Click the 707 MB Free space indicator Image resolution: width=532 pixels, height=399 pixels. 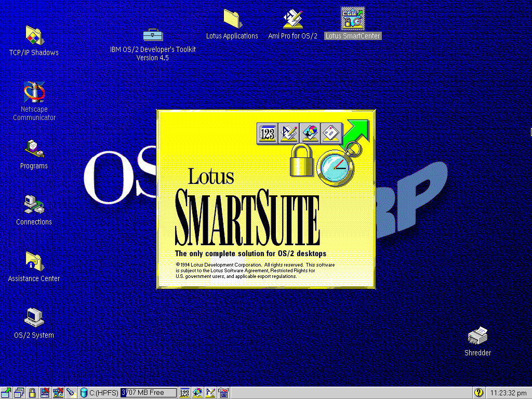[149, 393]
